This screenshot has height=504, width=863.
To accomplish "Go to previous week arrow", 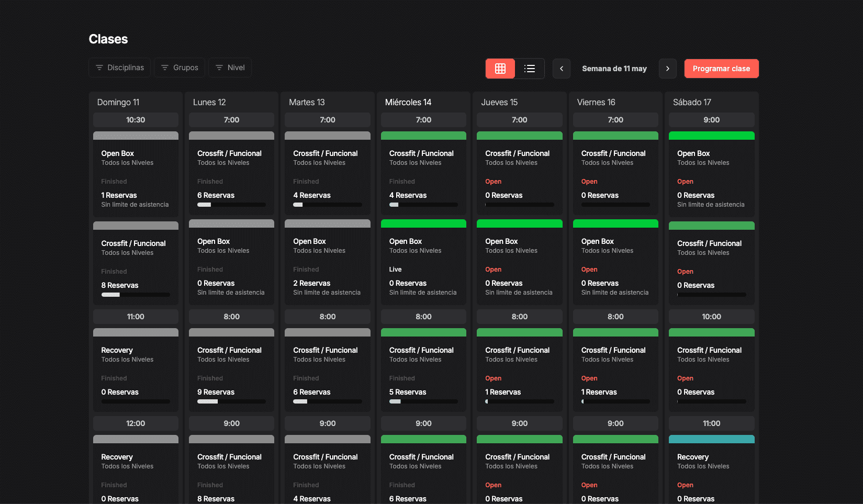I will tap(562, 69).
